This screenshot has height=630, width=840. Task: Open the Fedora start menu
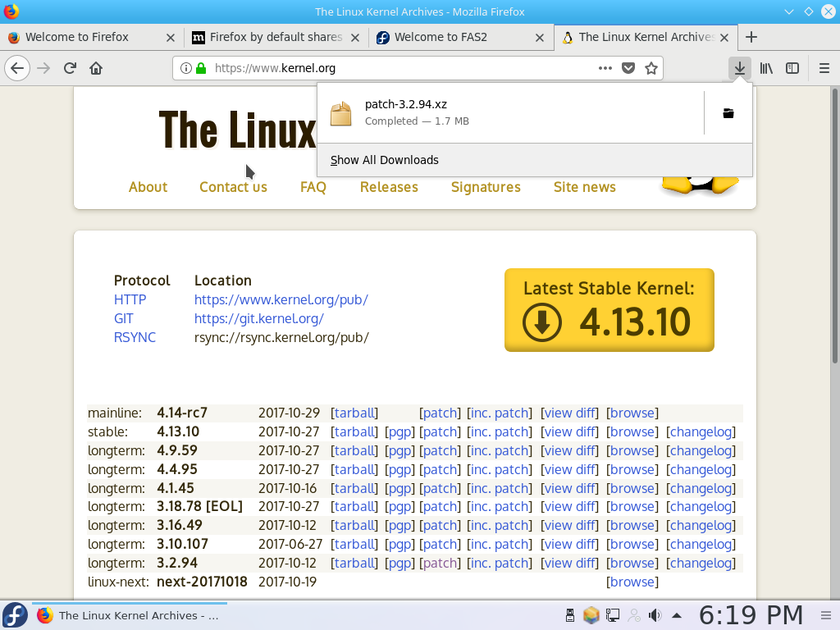click(x=15, y=615)
